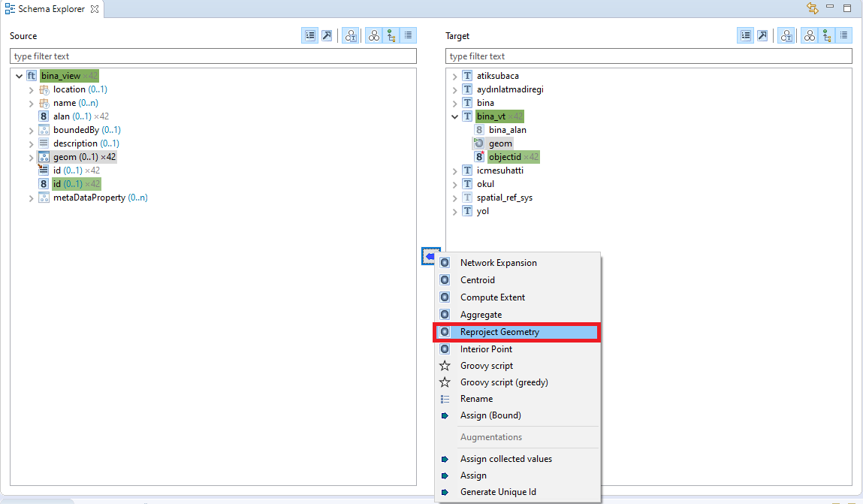Click the Target filter text field
Viewport: 863px width, 504px height.
click(x=648, y=56)
